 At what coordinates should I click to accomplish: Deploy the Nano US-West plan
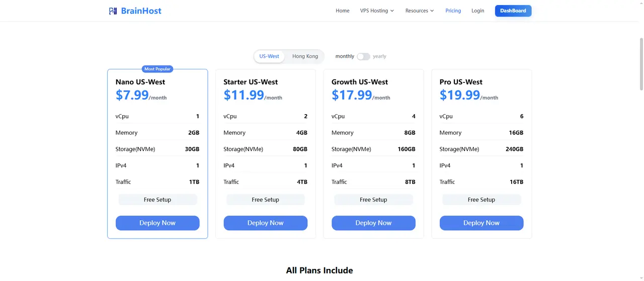[157, 223]
